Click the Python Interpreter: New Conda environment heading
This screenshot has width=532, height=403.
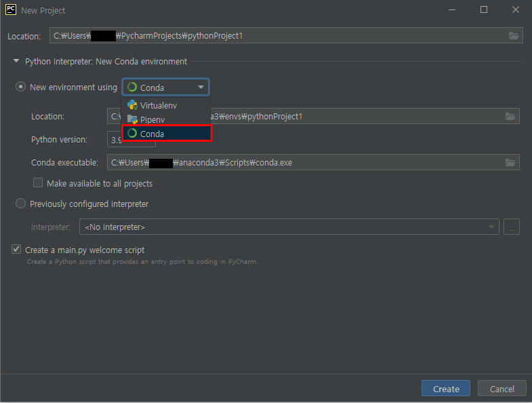tap(106, 62)
